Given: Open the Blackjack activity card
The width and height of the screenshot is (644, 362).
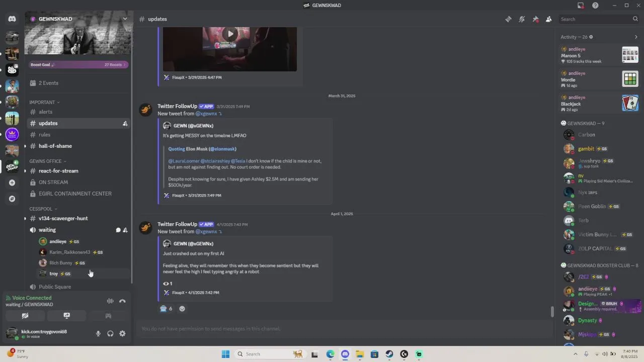Looking at the screenshot, I should click(x=600, y=103).
